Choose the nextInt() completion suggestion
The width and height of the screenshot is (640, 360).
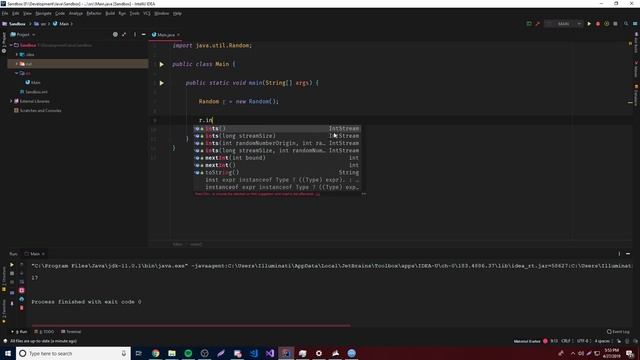277,165
